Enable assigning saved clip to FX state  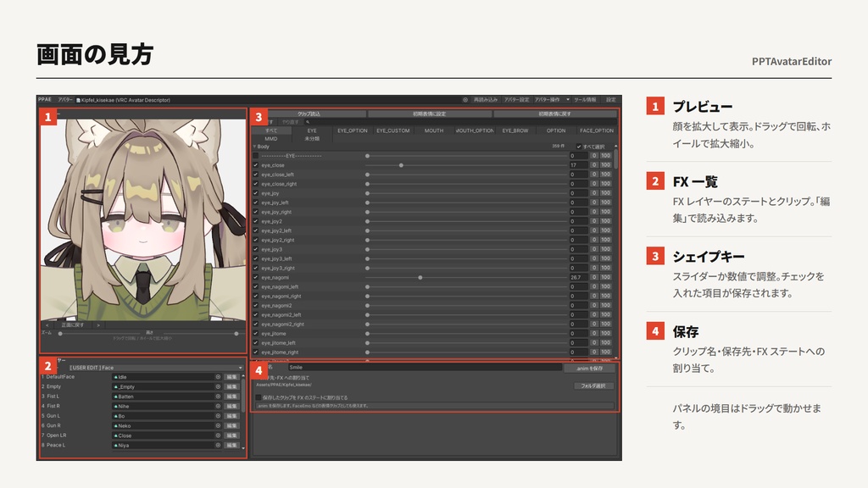(258, 397)
